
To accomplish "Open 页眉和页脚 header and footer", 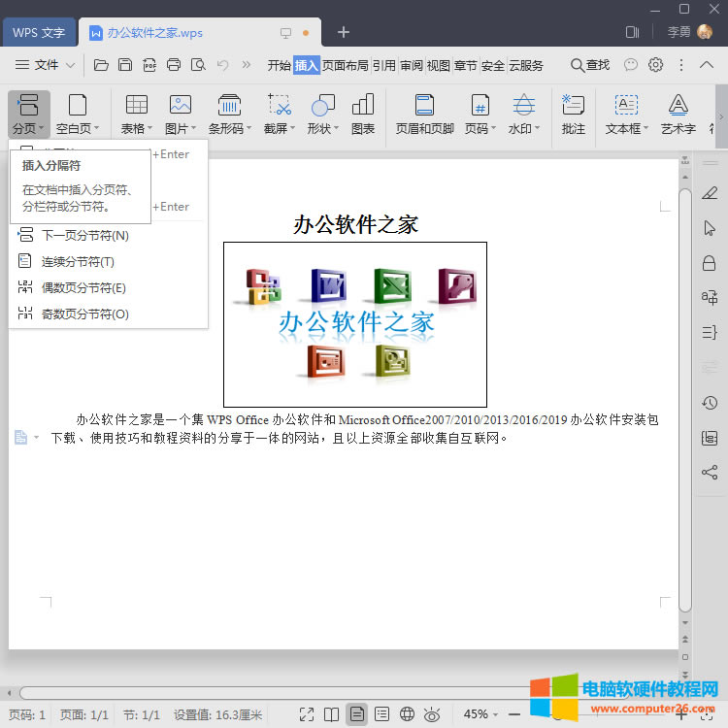I will tap(424, 105).
